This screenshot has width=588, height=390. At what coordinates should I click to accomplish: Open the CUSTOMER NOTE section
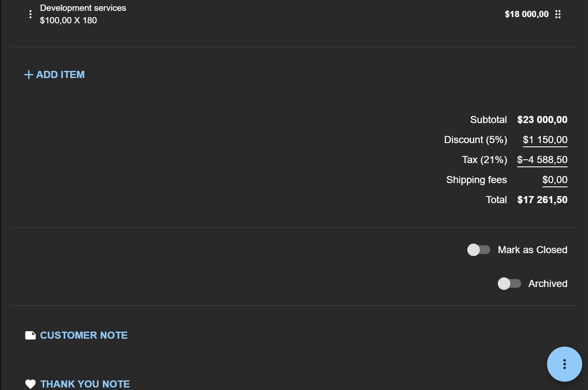84,335
